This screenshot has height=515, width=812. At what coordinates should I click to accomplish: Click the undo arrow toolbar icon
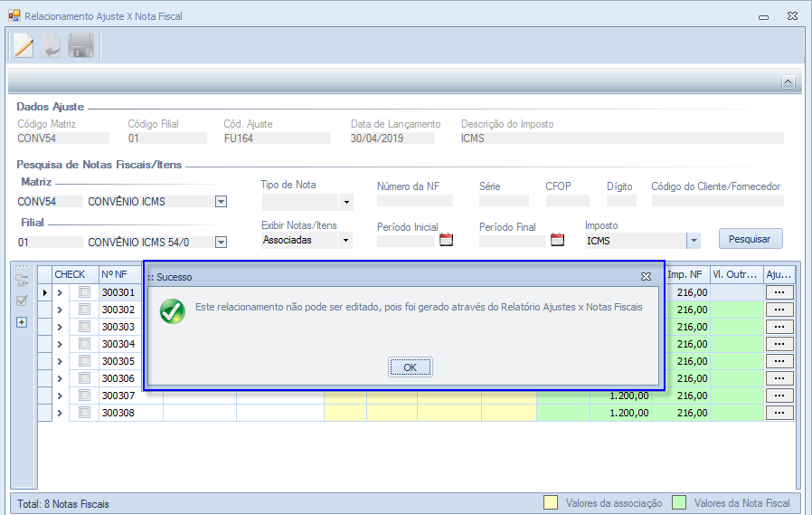(x=52, y=46)
